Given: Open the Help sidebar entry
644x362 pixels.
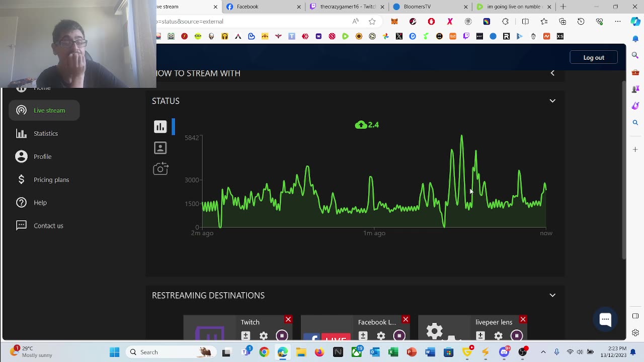Looking at the screenshot, I should [x=40, y=203].
